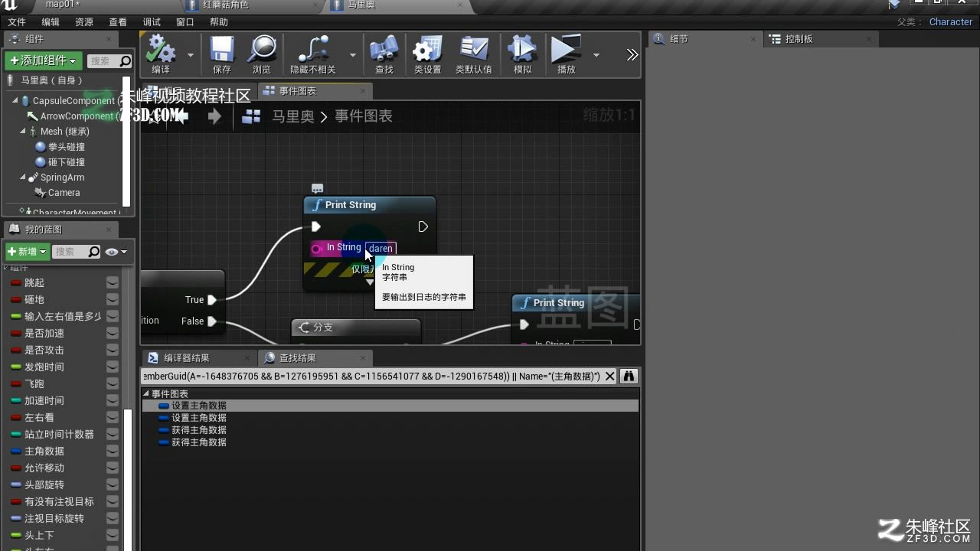Click the Find (查找) binoculars toolbar icon
The height and width of the screenshot is (551, 980).
coord(384,49)
